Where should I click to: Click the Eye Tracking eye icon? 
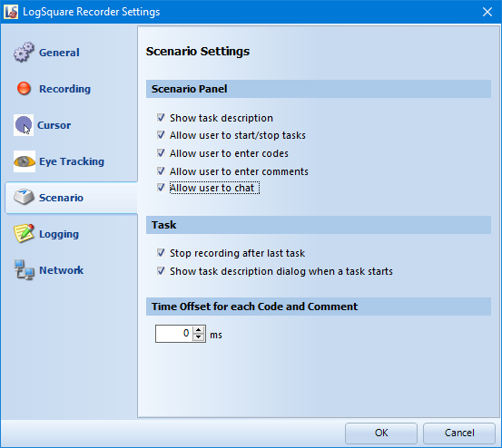coord(25,161)
